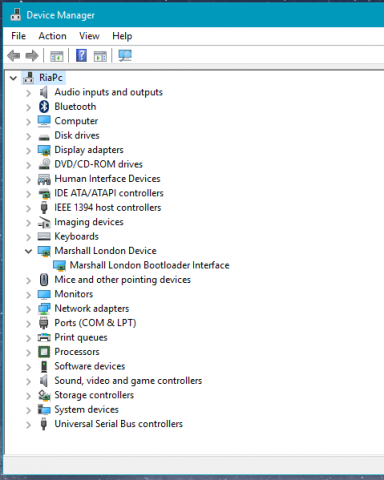
Task: Click the show/hide console tree toolbar icon
Action: click(x=57, y=56)
